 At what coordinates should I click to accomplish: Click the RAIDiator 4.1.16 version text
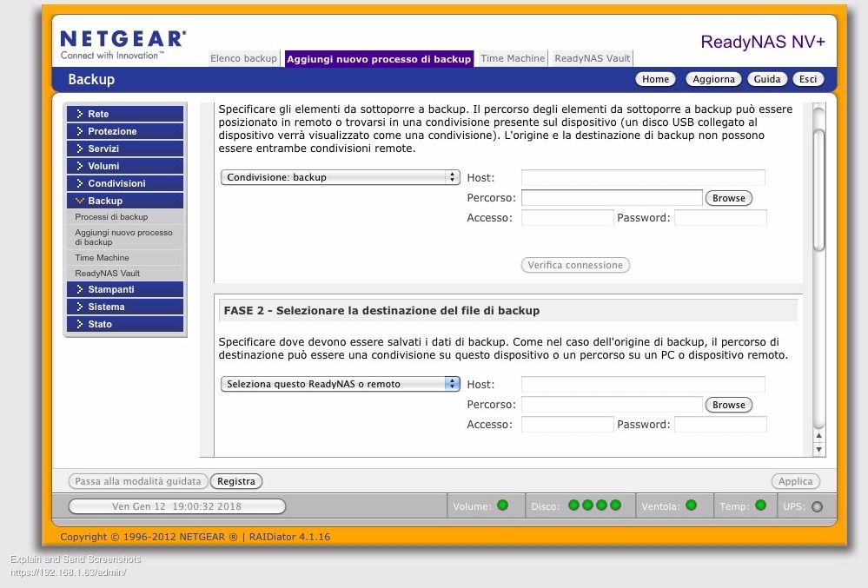(x=289, y=537)
